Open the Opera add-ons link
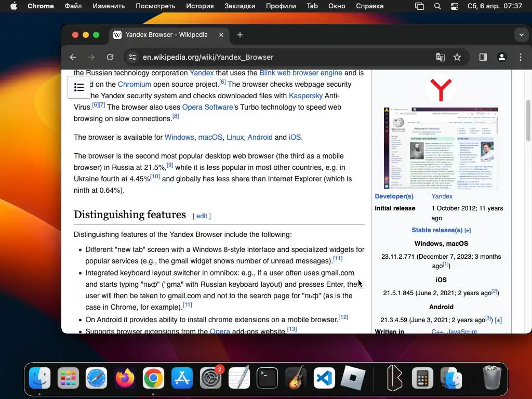This screenshot has height=399, width=532. pos(220,331)
